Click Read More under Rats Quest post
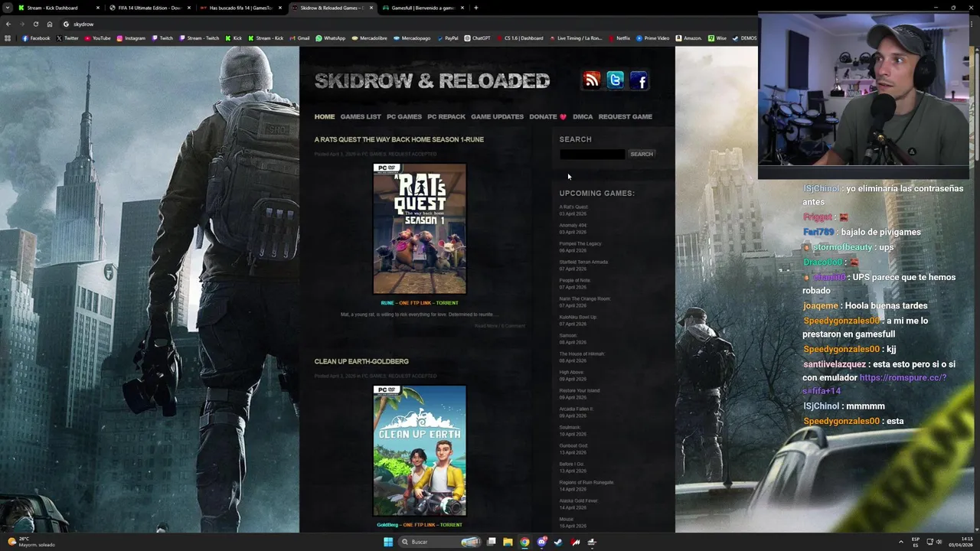 (x=485, y=326)
